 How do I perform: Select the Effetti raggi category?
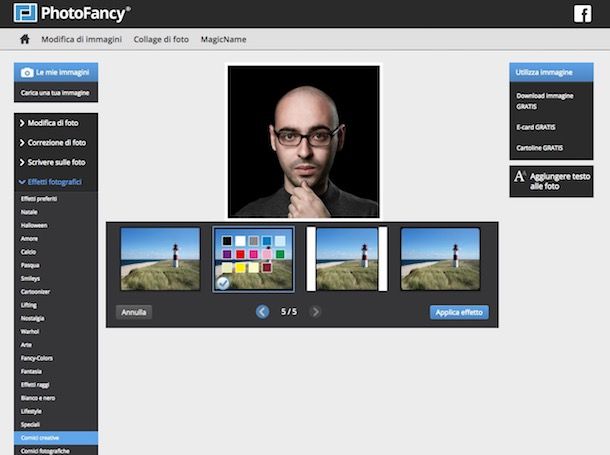35,385
